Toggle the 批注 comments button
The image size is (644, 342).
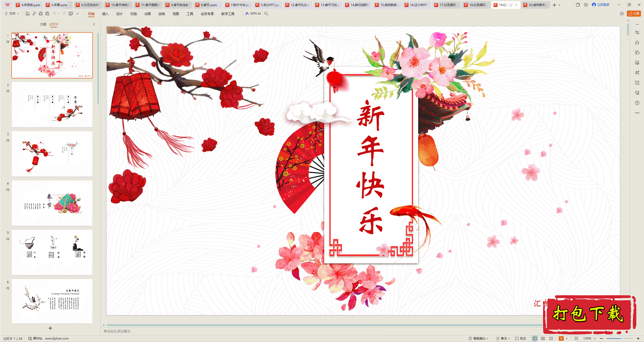521,338
